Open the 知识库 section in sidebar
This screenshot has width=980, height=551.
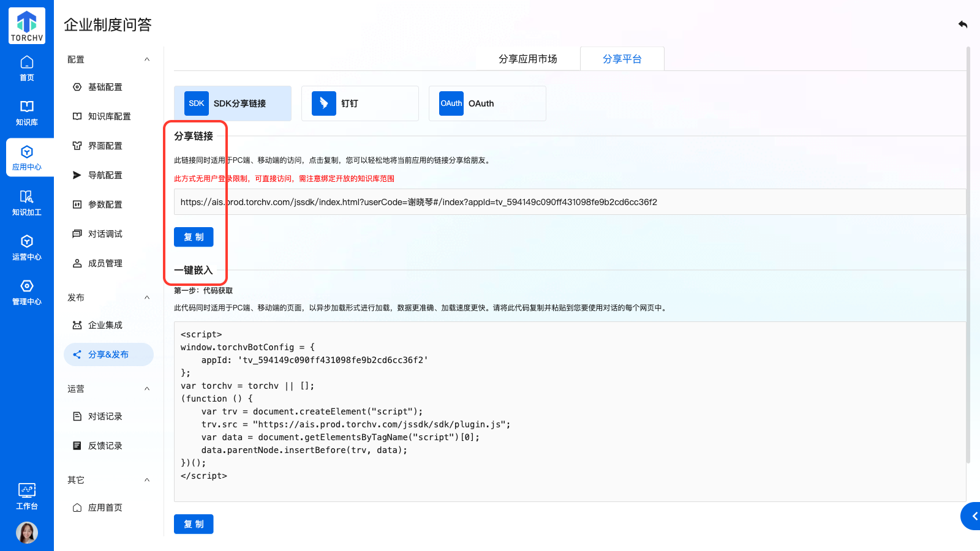[x=27, y=113]
